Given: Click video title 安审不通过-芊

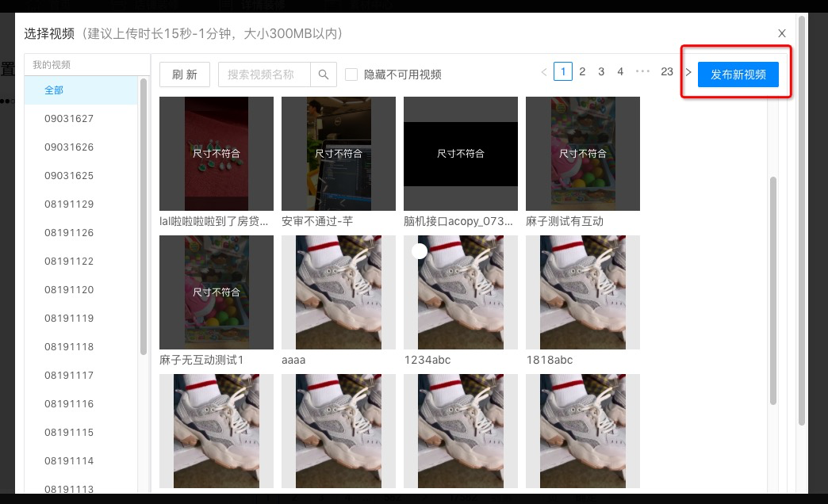Looking at the screenshot, I should [x=317, y=221].
